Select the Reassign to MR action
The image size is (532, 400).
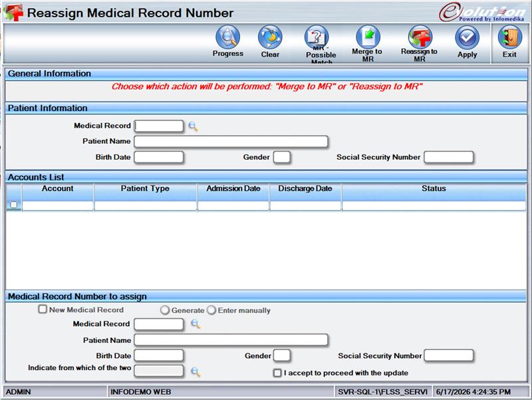coord(420,37)
